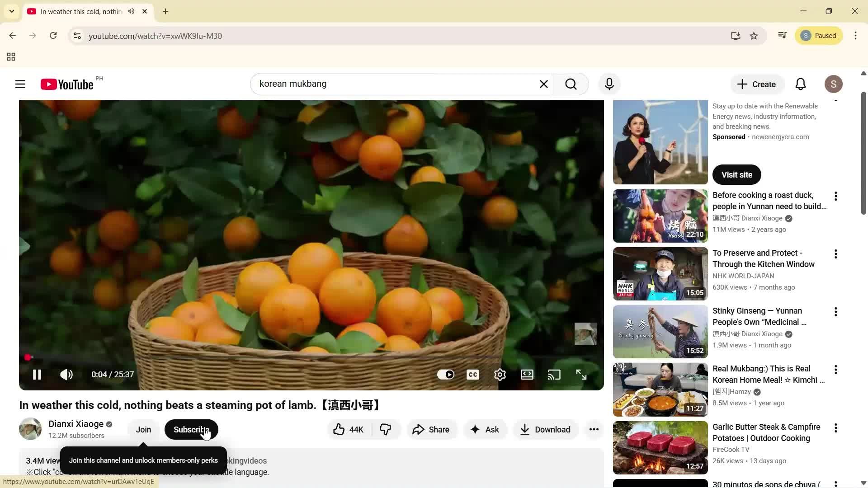Visit the sponsored newenergyera site
The height and width of the screenshot is (488, 868).
coord(736,174)
